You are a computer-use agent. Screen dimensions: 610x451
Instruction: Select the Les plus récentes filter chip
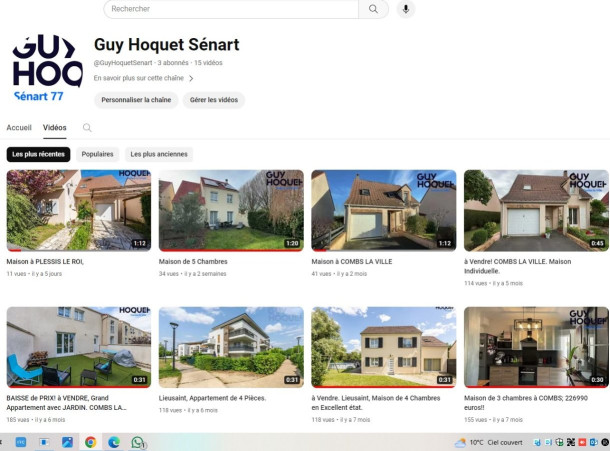tap(39, 154)
